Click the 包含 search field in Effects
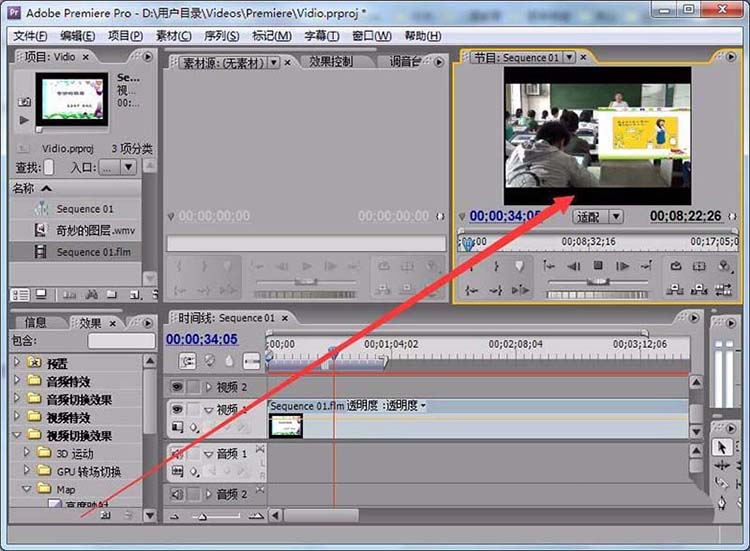 [121, 341]
